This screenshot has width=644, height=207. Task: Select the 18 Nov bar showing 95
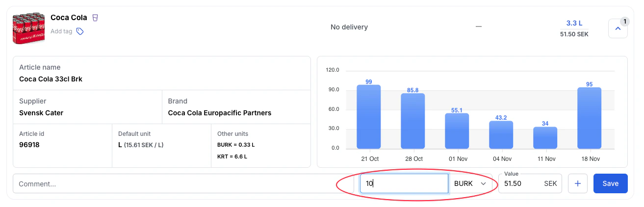(x=590, y=118)
